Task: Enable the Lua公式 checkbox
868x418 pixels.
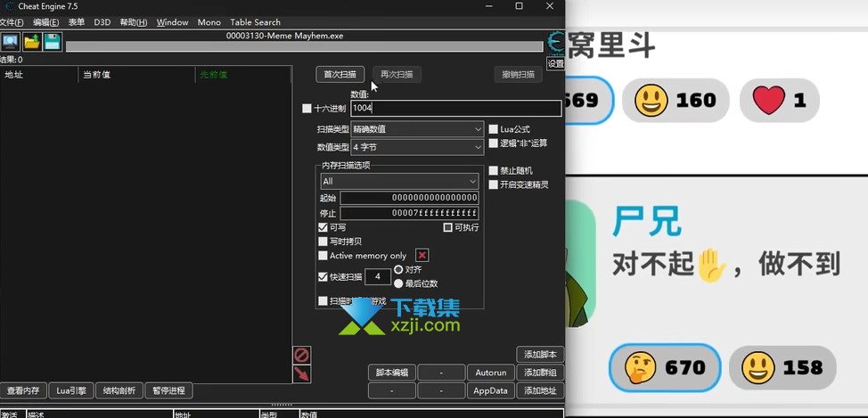Action: 493,129
